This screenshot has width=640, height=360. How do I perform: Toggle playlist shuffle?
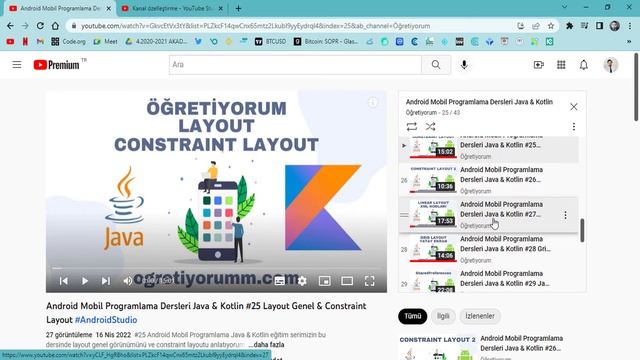[x=430, y=127]
